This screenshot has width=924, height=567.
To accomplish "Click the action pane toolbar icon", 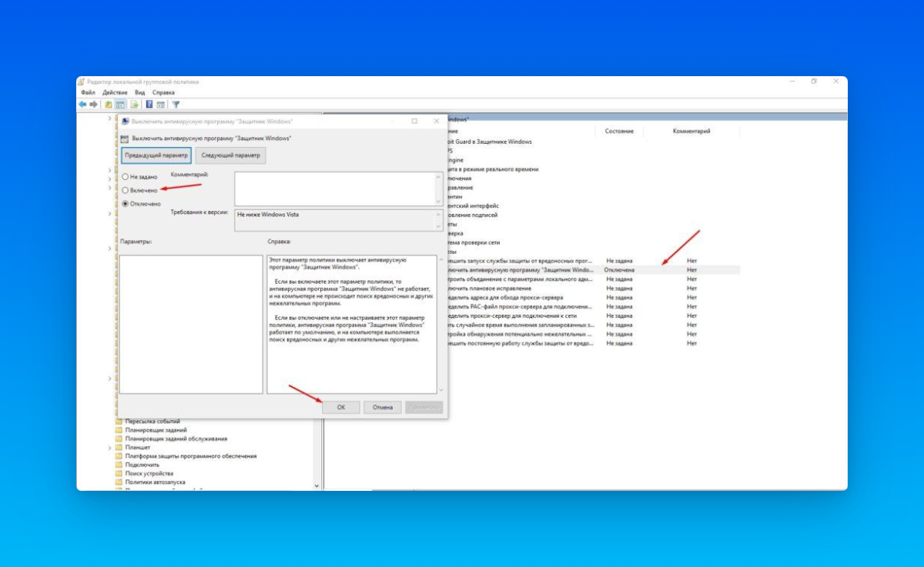I will 161,105.
